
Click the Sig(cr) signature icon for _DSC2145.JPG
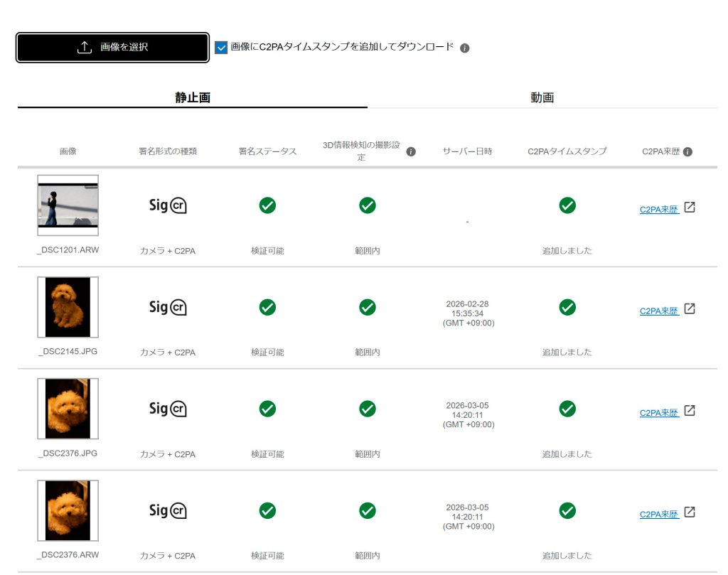point(167,307)
